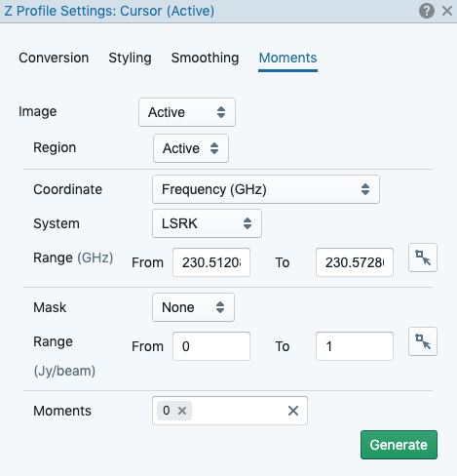
Task: Expand the Coordinate Frequency (GHz) dropdown
Action: tap(266, 189)
